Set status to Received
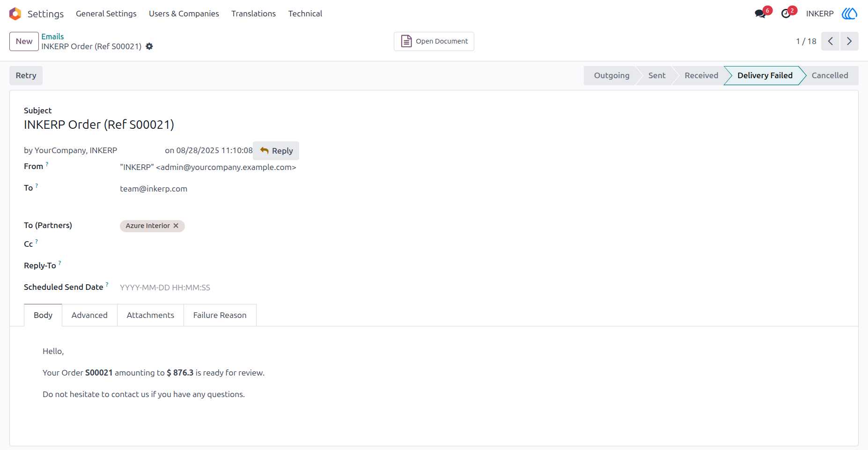The width and height of the screenshot is (868, 450). (x=701, y=75)
